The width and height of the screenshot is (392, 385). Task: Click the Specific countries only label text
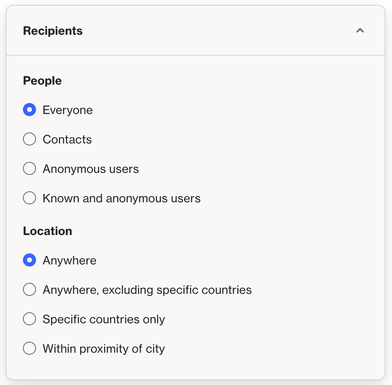pos(104,319)
